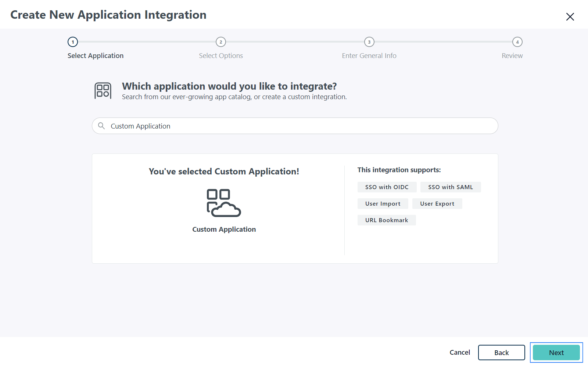The image size is (588, 365).
Task: Click the Back button
Action: [x=501, y=353]
